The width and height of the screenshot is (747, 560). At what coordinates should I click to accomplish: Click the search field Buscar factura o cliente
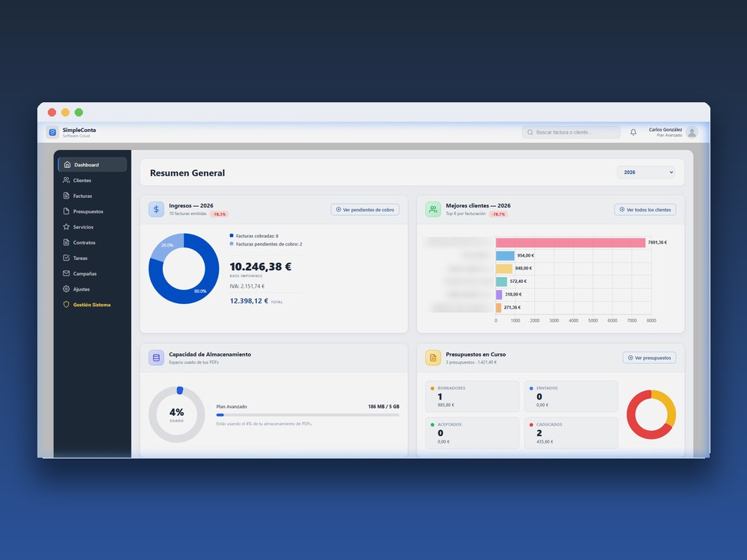[571, 132]
